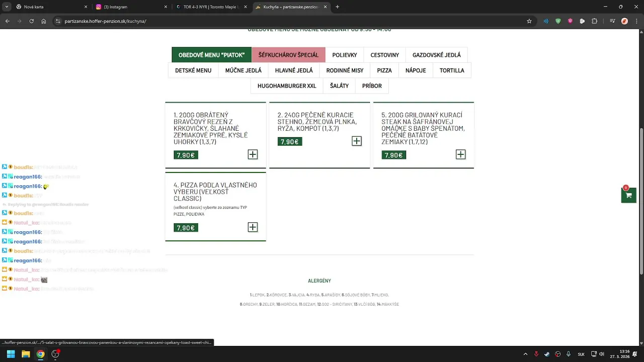Image resolution: width=644 pixels, height=362 pixels.
Task: Open the pink shield U extension
Action: [570, 21]
